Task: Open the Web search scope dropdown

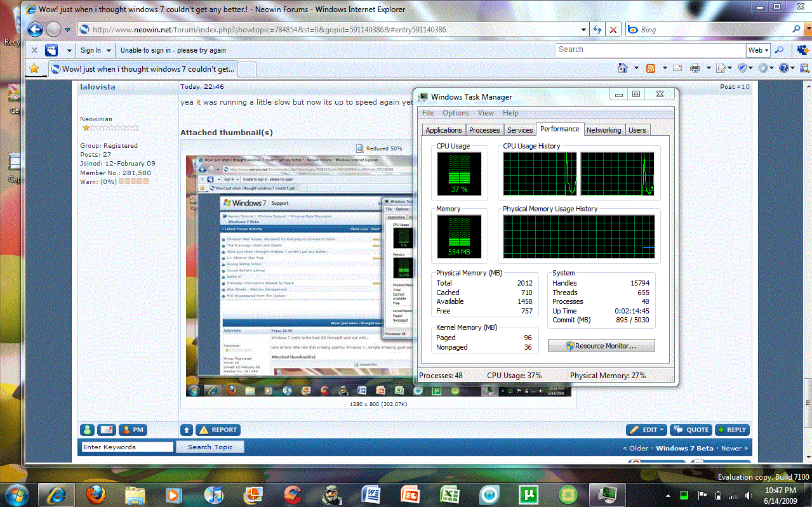Action: pyautogui.click(x=758, y=50)
